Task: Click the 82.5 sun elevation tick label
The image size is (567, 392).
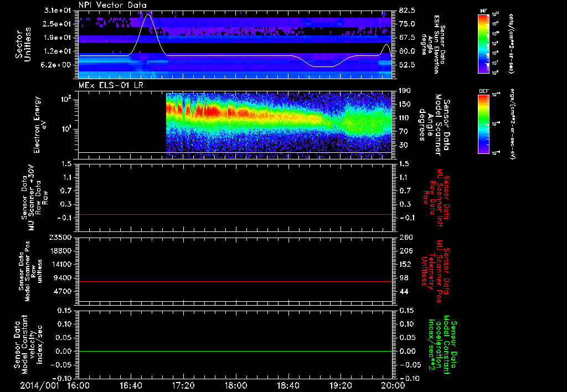Action: 407,11
